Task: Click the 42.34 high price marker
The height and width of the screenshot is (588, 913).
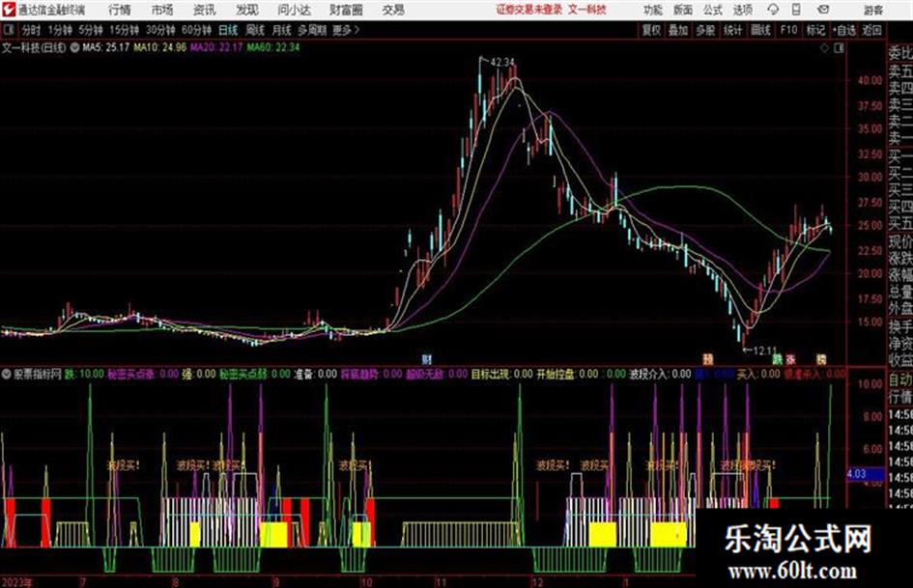Action: tap(503, 62)
